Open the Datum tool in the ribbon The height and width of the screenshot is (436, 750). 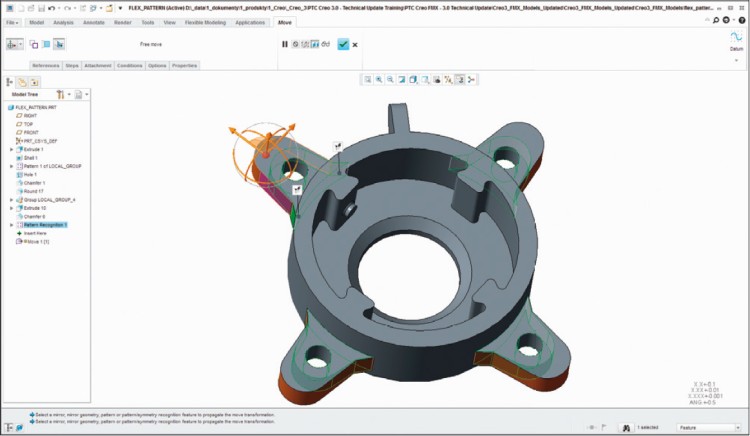pos(735,39)
